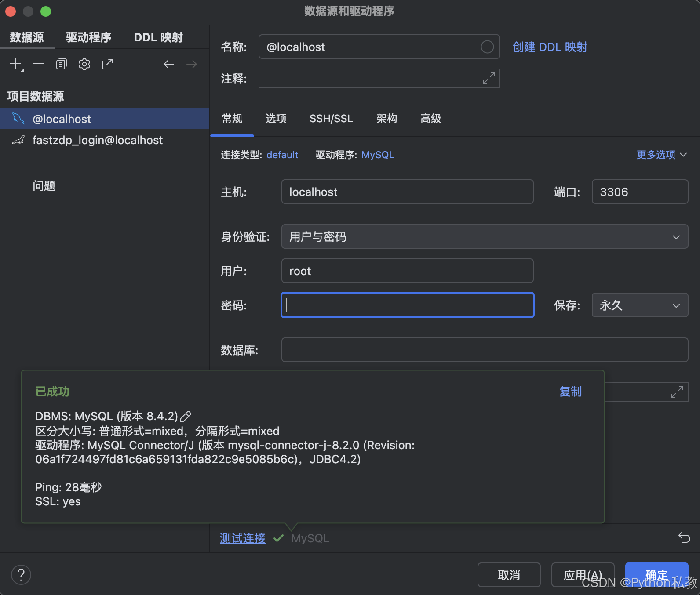Go forward with the right arrow
The width and height of the screenshot is (700, 595).
tap(192, 64)
